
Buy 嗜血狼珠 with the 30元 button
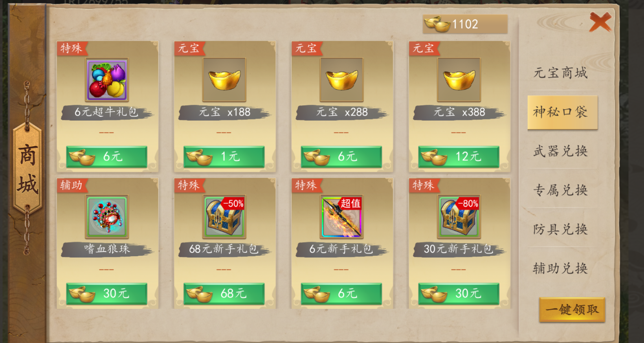(x=106, y=294)
